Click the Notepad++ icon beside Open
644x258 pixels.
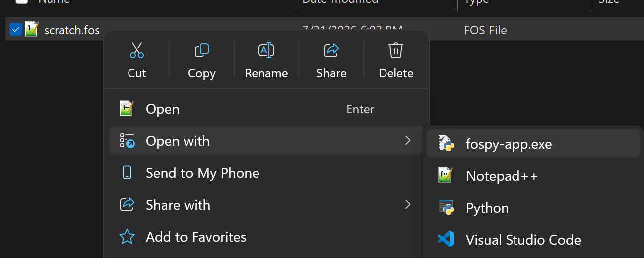(127, 109)
